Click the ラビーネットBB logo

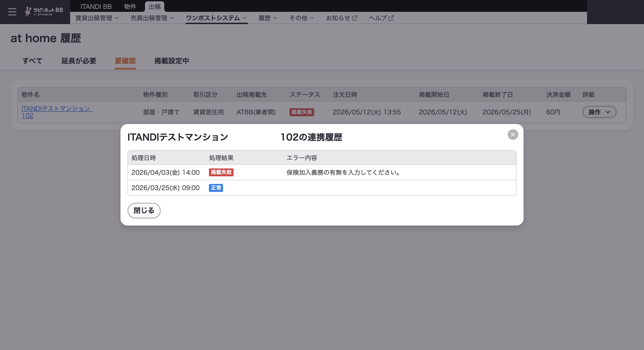[44, 11]
